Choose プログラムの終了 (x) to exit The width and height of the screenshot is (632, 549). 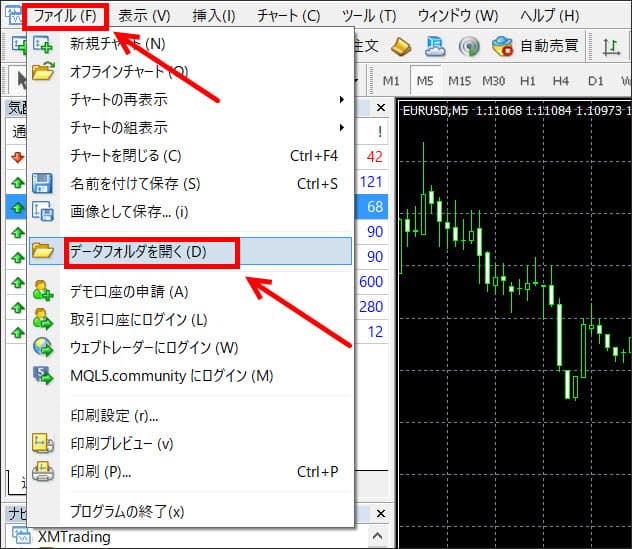click(x=127, y=511)
